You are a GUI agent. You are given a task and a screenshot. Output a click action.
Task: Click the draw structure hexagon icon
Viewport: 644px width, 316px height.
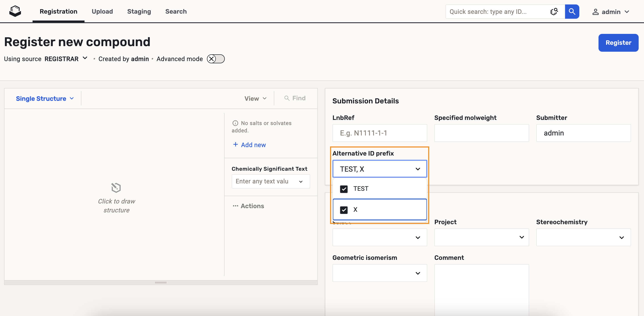116,188
